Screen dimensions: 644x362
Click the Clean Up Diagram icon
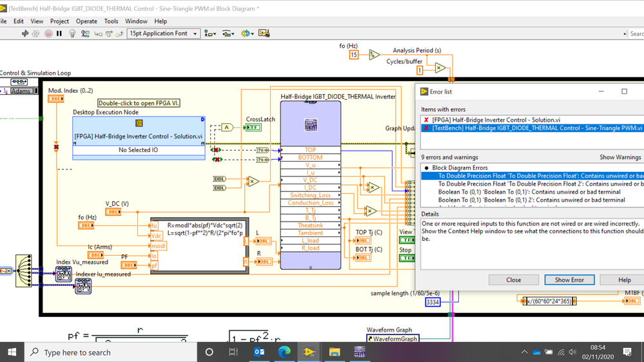264,33
